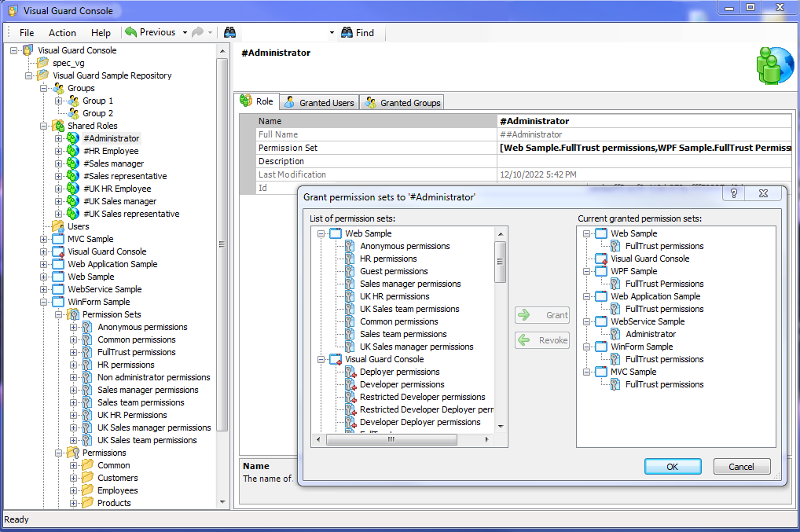Collapse the root Visual Guard Console node
The height and width of the screenshot is (532, 800).
(14, 50)
